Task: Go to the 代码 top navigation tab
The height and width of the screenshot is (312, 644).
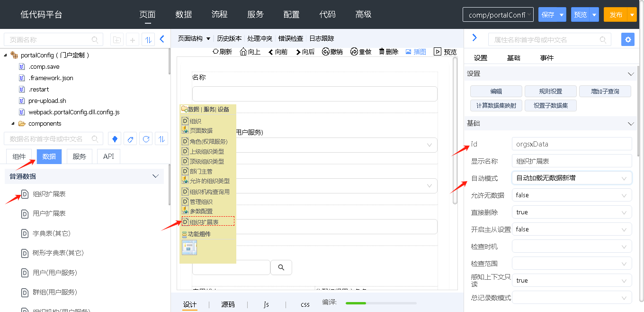Action: tap(327, 14)
